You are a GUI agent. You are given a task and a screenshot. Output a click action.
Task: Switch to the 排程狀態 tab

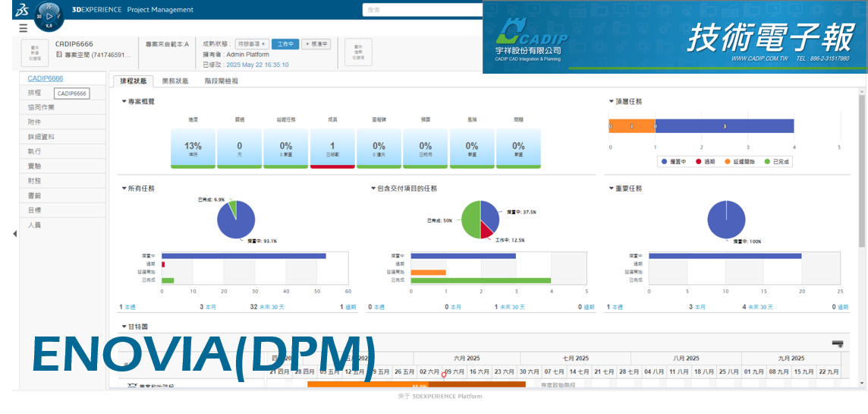(133, 81)
